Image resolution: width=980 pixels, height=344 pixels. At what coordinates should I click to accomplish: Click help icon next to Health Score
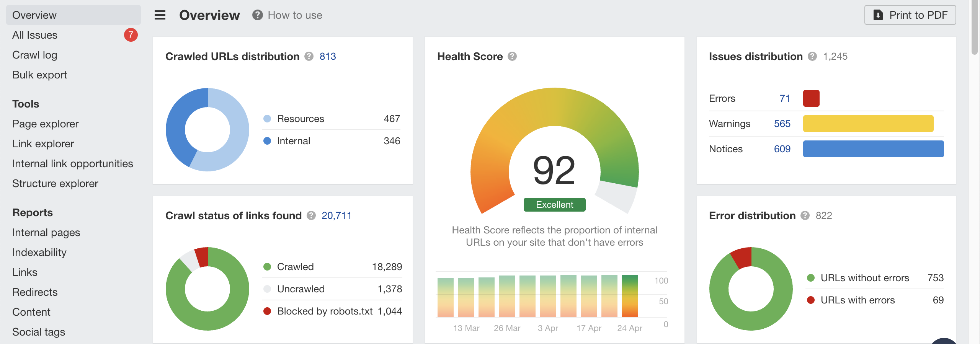click(512, 57)
